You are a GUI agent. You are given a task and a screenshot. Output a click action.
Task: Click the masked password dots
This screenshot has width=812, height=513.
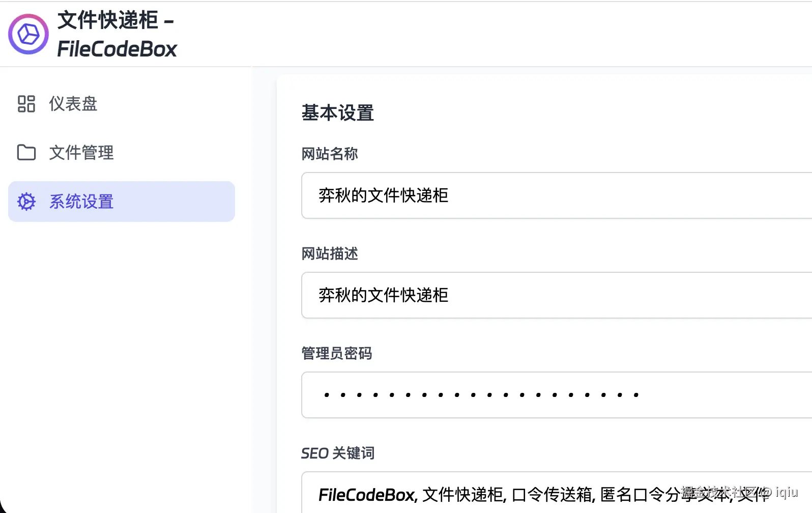point(481,395)
